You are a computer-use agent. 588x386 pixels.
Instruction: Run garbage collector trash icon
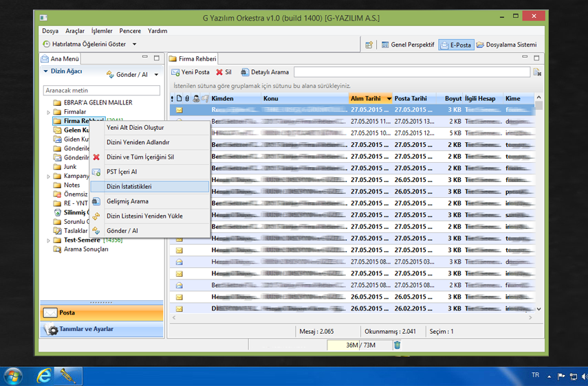397,345
